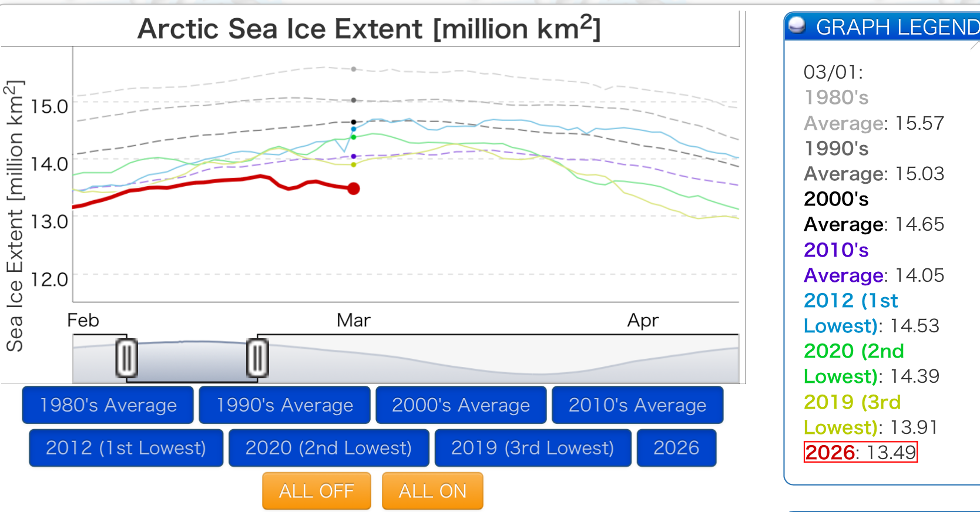Click the large red 2026 endpoint dot
The height and width of the screenshot is (512, 980).
[354, 188]
